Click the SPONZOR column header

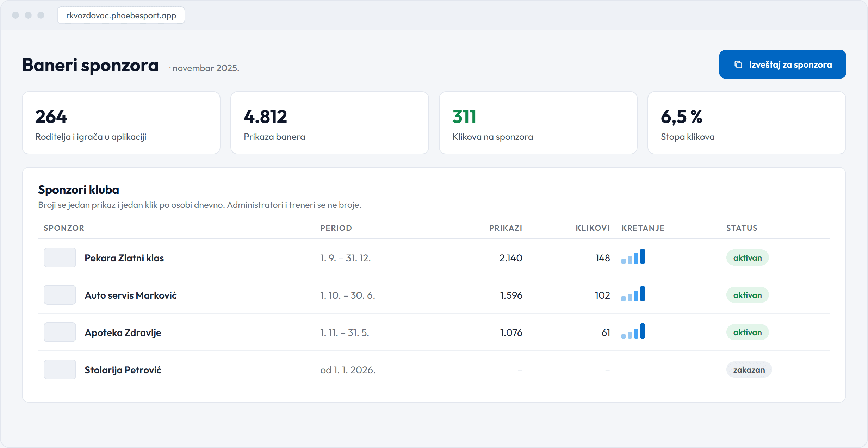[64, 228]
